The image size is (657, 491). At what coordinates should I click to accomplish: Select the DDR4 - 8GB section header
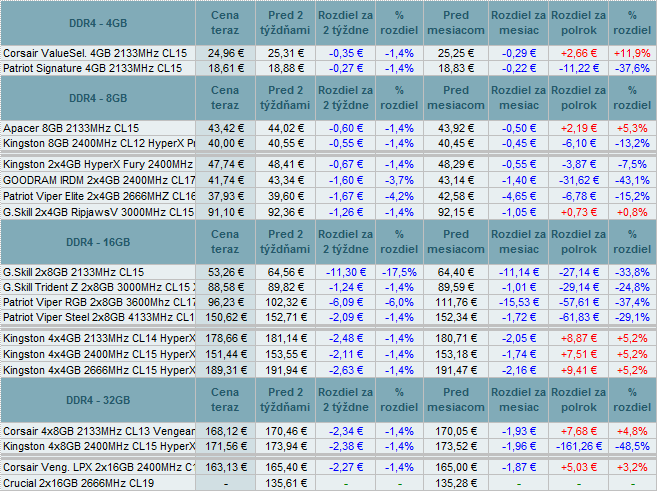[98, 98]
